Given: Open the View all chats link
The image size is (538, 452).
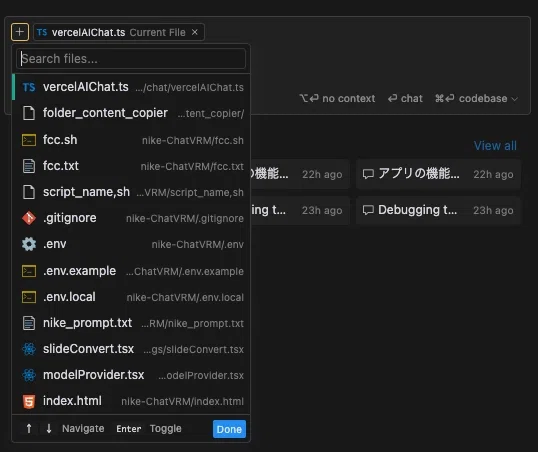Looking at the screenshot, I should tap(495, 146).
